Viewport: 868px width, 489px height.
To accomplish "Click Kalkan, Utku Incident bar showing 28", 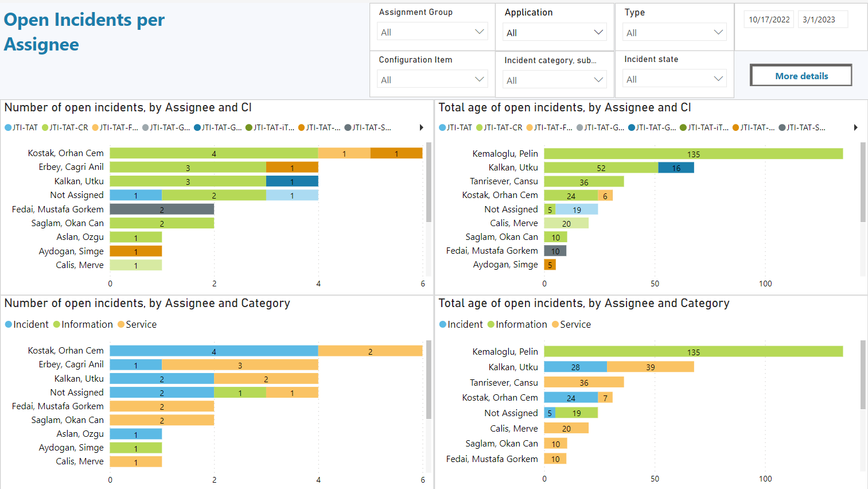I will click(x=575, y=367).
